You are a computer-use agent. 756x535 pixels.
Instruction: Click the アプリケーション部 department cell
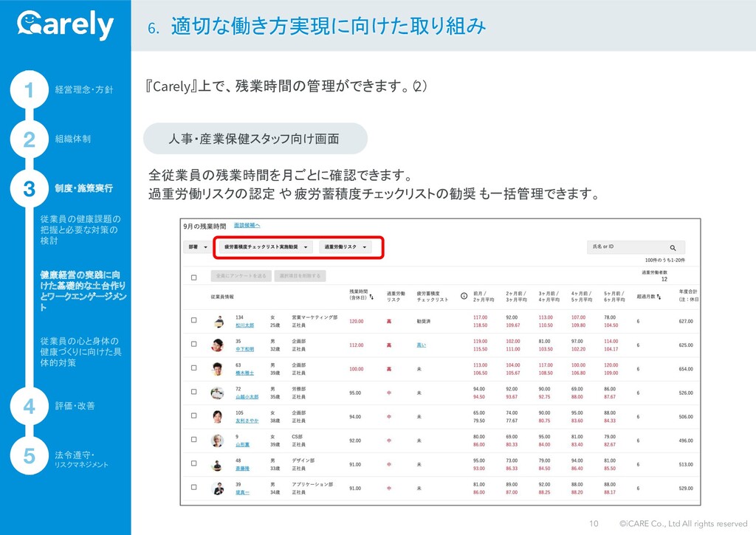click(312, 484)
